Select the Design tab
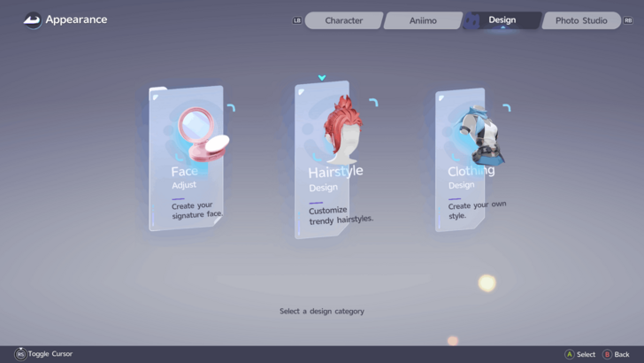 (x=502, y=20)
